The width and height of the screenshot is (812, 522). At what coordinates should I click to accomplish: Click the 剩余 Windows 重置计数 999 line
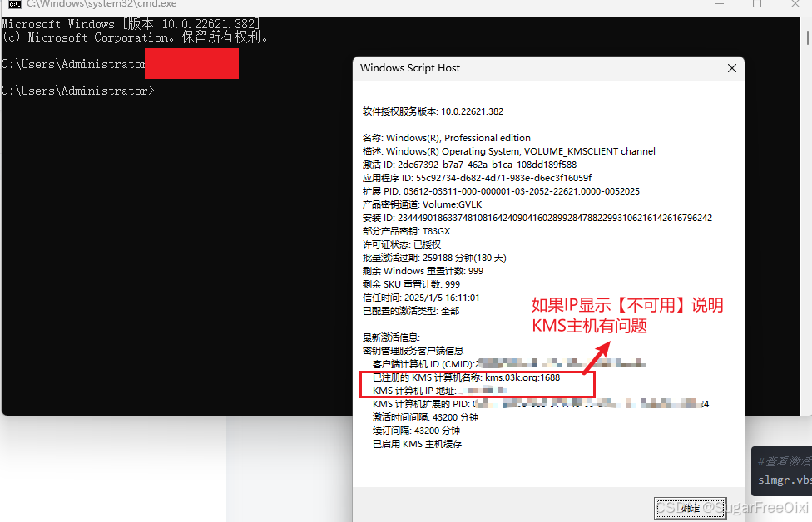(x=423, y=271)
